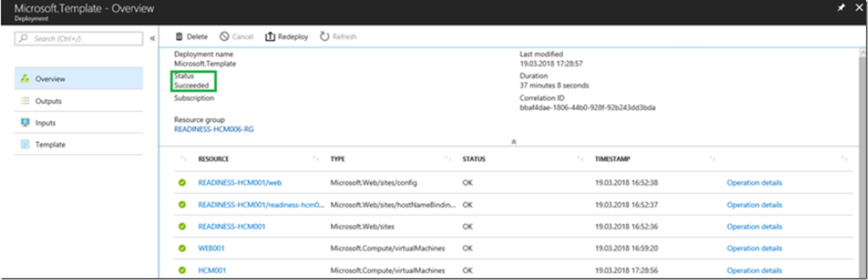Focus the Search (Ctrl+/) field
Screen dimensions: 868x280
point(78,39)
